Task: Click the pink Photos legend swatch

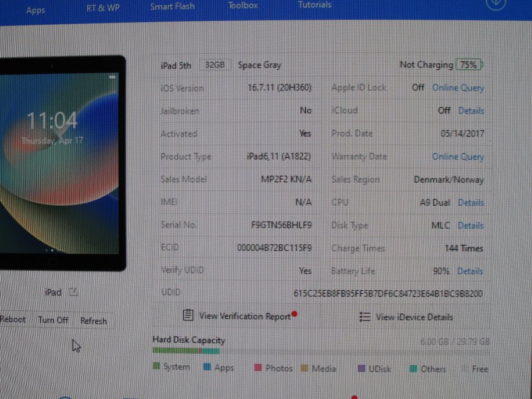Action: tap(258, 368)
